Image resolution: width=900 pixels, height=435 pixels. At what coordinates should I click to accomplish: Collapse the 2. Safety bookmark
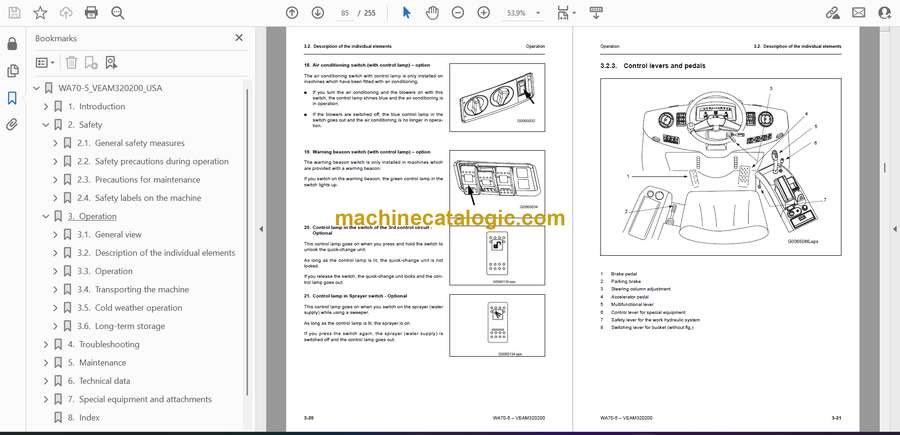[x=46, y=125]
